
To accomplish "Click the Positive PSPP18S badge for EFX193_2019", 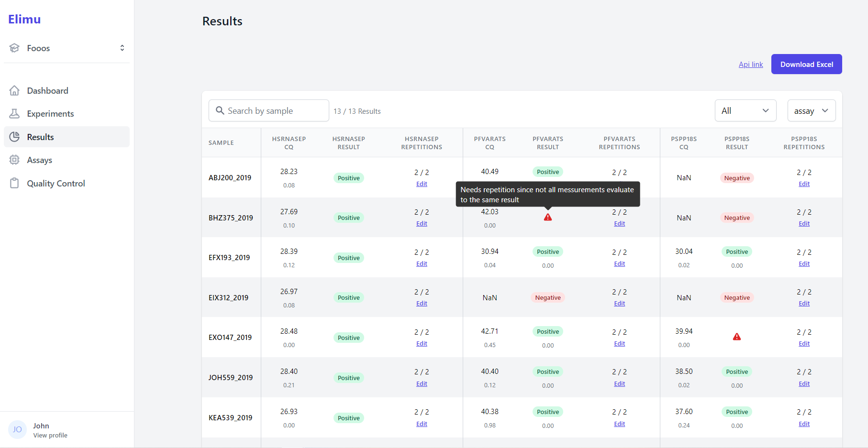I will point(737,251).
